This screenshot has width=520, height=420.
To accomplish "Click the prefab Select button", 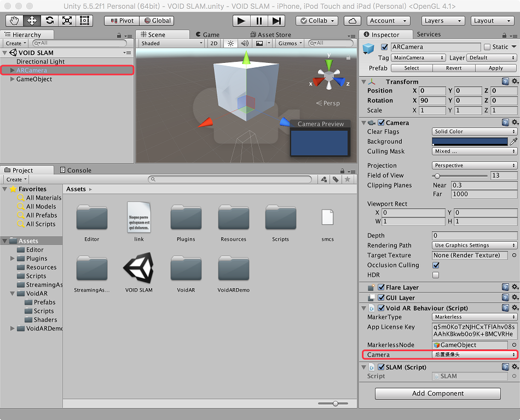I will click(x=412, y=68).
